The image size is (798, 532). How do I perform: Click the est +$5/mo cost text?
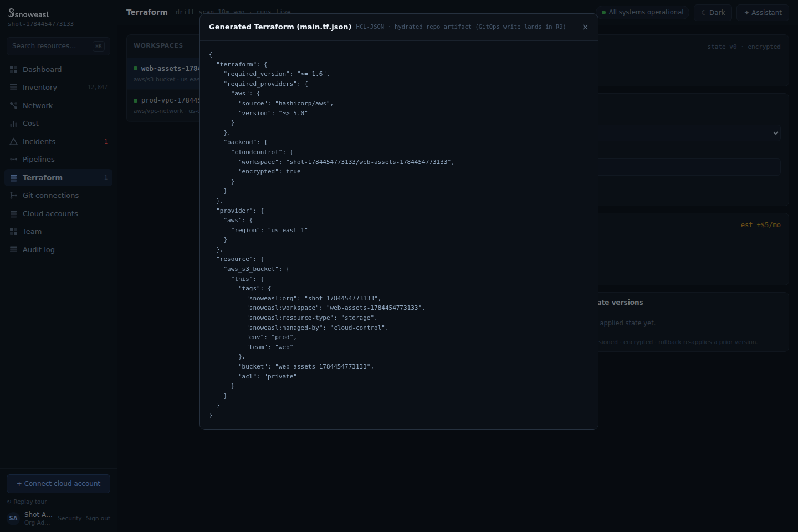pos(760,225)
